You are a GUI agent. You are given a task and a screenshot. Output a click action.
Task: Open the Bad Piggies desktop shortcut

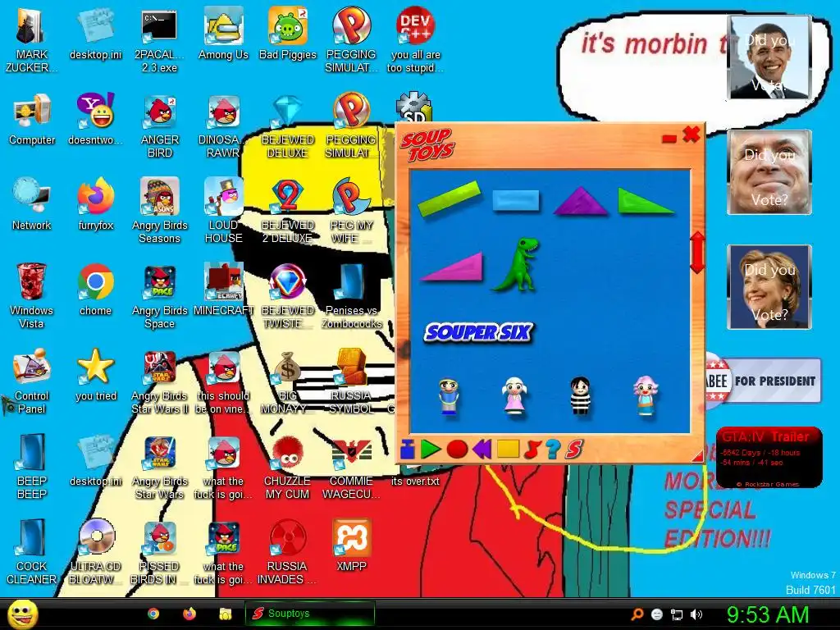point(288,33)
